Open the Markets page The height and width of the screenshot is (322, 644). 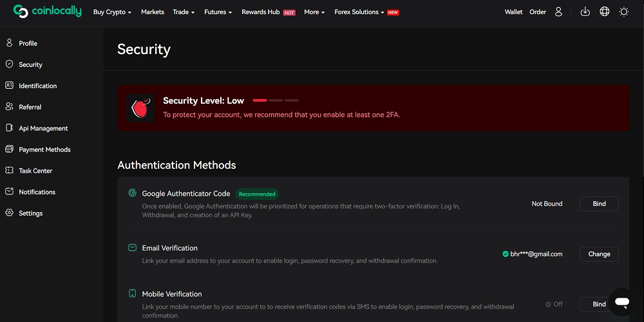pos(153,12)
